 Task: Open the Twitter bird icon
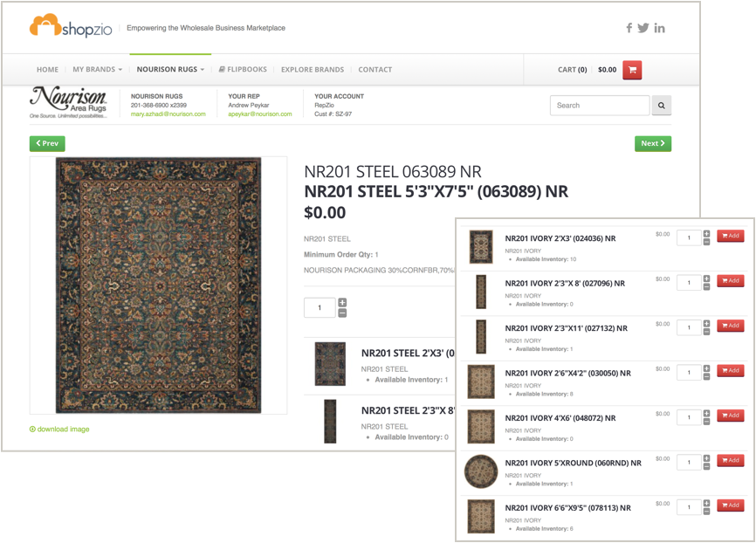pos(643,28)
